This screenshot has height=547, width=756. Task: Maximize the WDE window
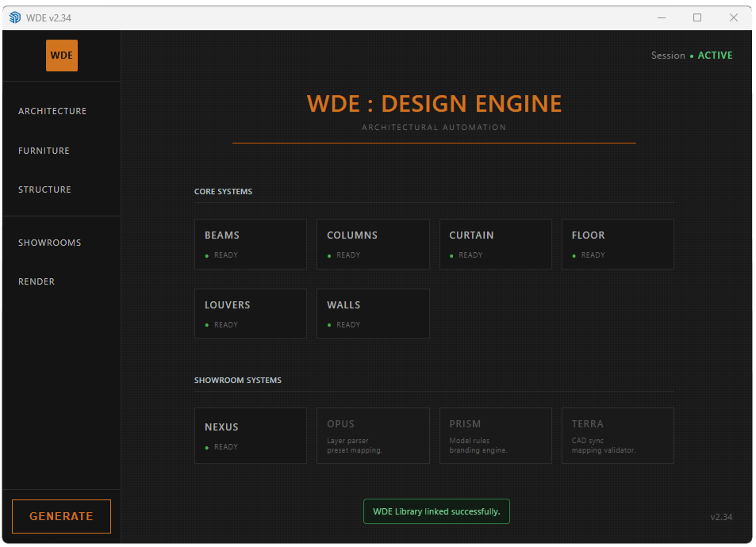coord(697,17)
